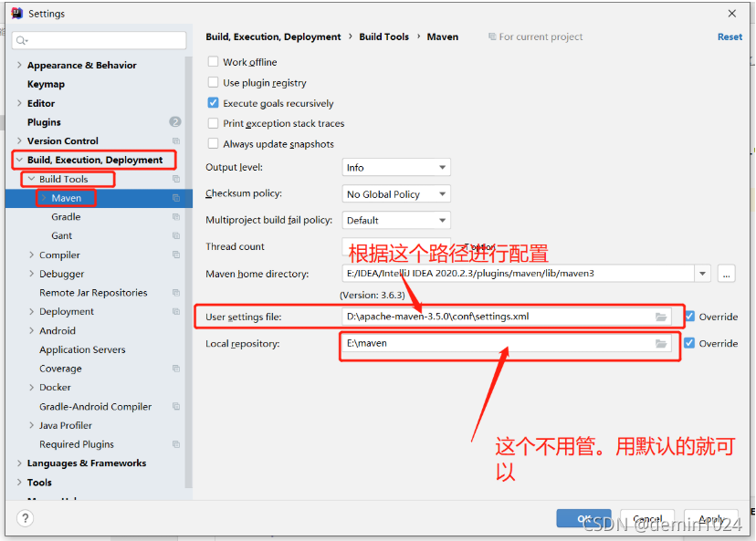Expand the Debugger node
This screenshot has height=541, width=756.
click(31, 274)
